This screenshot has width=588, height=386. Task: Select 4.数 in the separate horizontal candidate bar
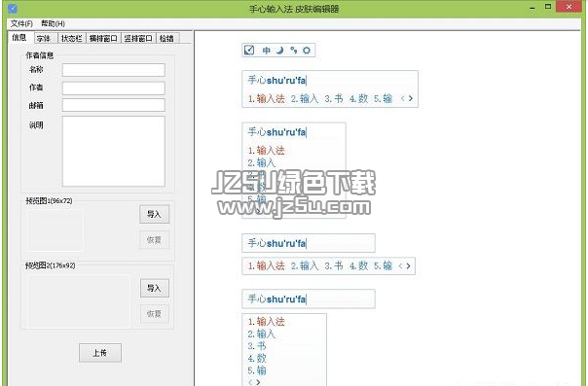[x=358, y=265]
